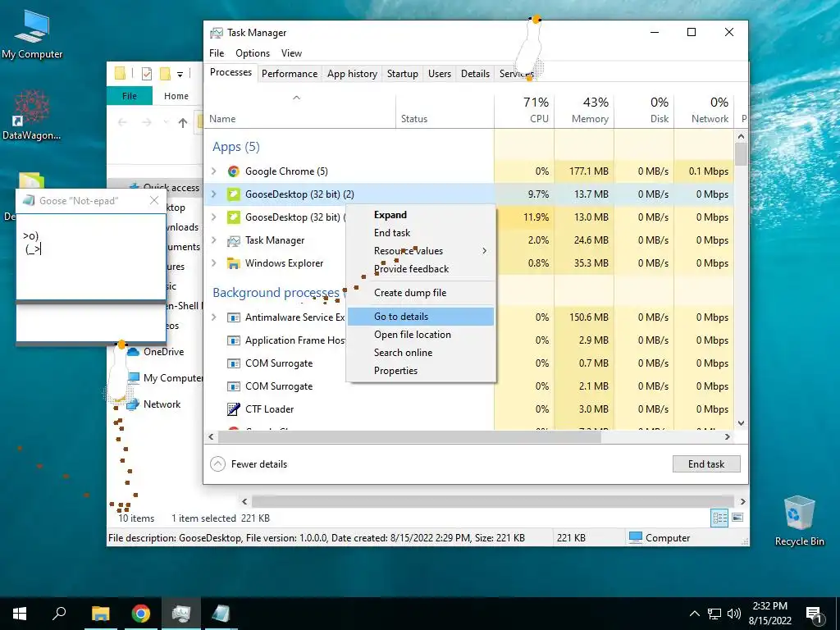
Task: Click Expand in the context menu
Action: coord(421,215)
